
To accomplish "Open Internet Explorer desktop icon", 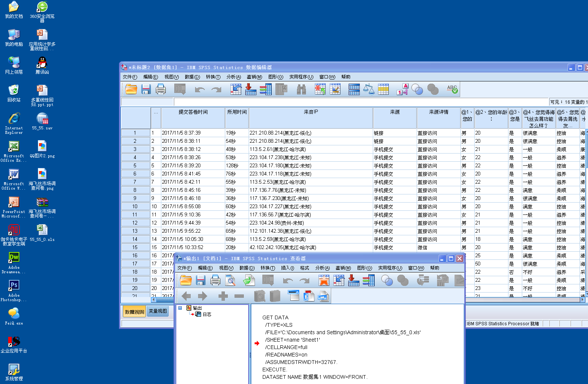I will point(14,124).
